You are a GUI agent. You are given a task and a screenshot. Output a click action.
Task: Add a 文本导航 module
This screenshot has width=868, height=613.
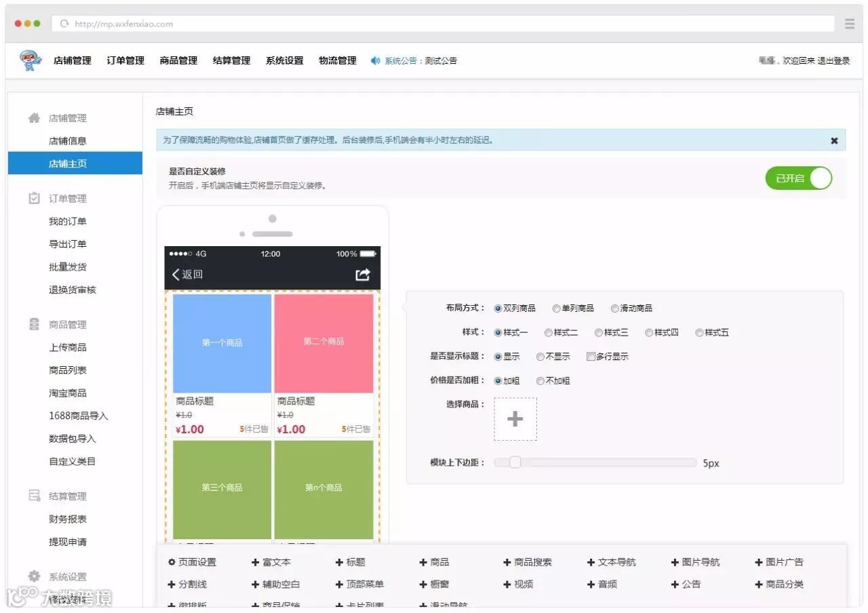[612, 562]
